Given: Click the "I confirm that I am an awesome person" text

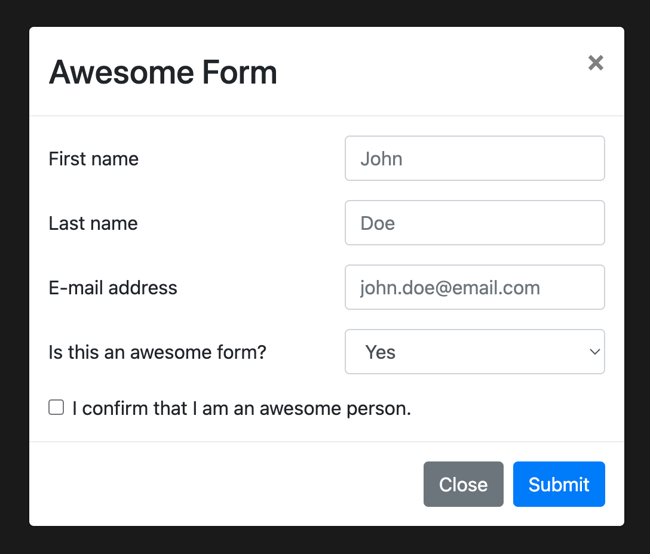Looking at the screenshot, I should [241, 408].
